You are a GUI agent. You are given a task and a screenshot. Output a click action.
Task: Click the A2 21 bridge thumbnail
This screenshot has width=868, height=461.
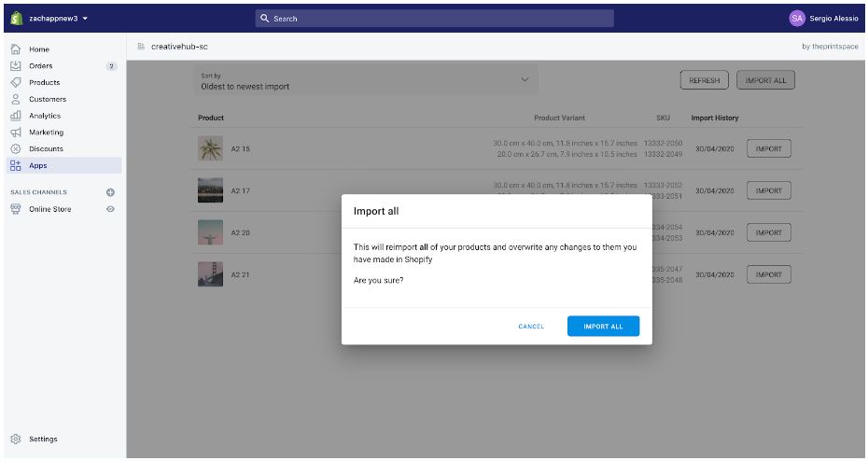coord(210,274)
